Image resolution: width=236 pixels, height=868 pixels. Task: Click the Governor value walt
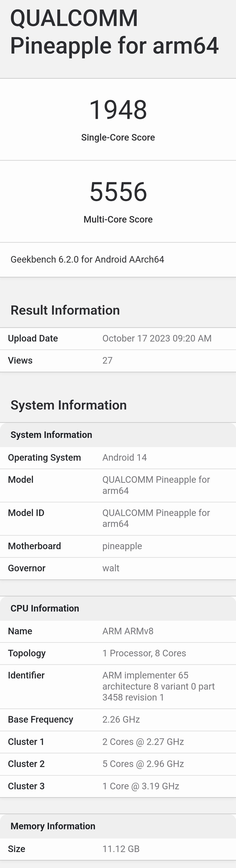[111, 568]
